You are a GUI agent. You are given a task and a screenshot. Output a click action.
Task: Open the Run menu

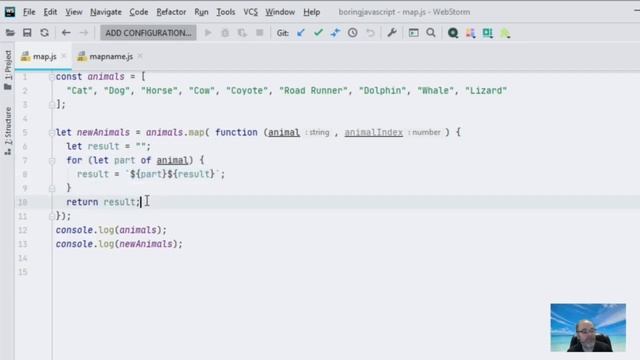(201, 12)
